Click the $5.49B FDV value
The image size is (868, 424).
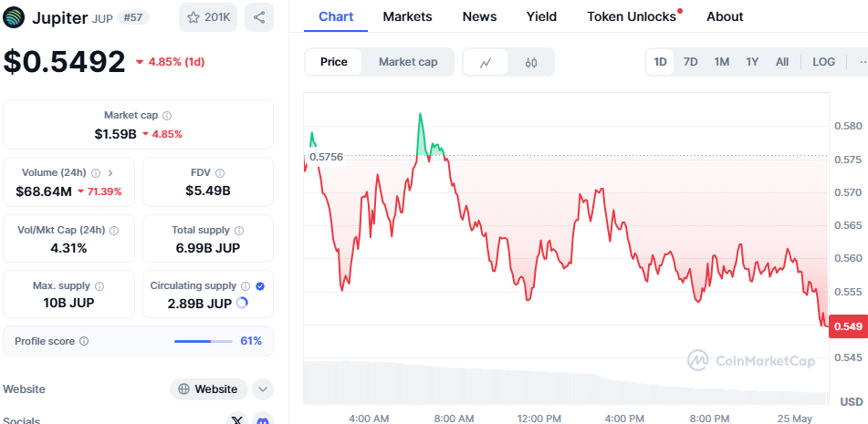207,191
